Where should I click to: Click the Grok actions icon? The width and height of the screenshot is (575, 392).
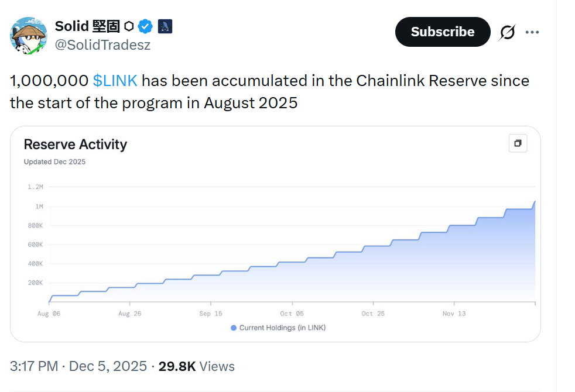pyautogui.click(x=507, y=32)
